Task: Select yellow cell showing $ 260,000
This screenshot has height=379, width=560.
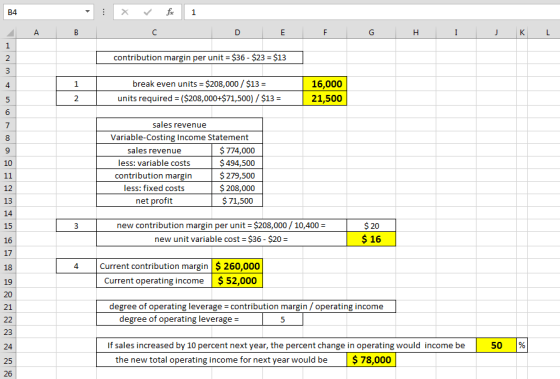Action: coord(237,266)
